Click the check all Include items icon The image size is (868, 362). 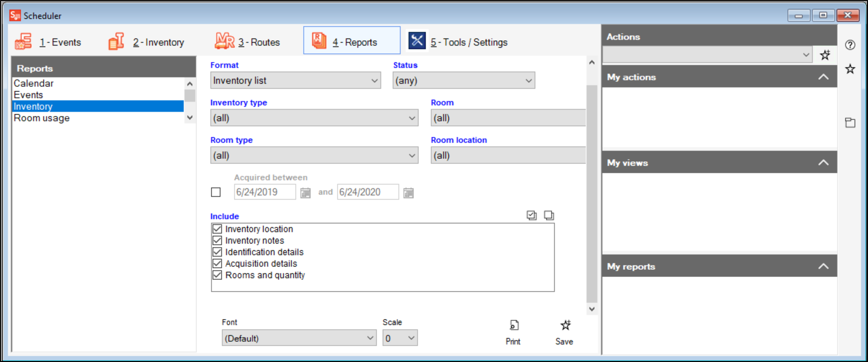coord(531,216)
